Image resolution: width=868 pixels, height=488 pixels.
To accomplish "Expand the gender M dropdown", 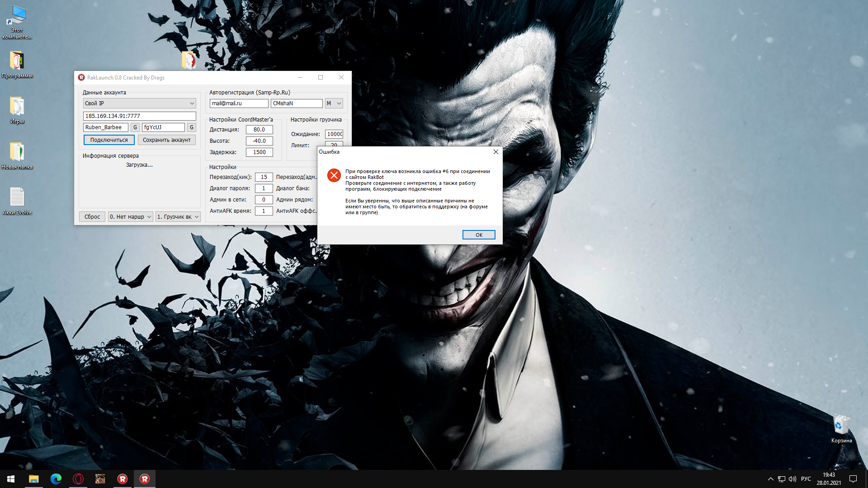I will tap(334, 103).
